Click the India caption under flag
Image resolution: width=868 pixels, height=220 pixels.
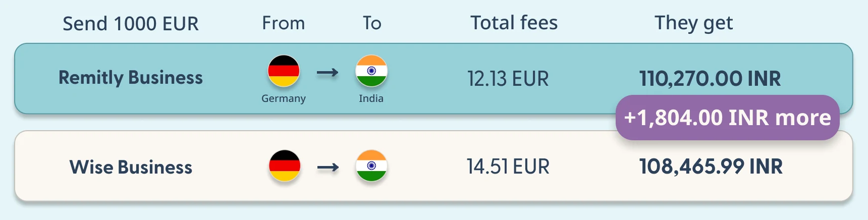371,98
